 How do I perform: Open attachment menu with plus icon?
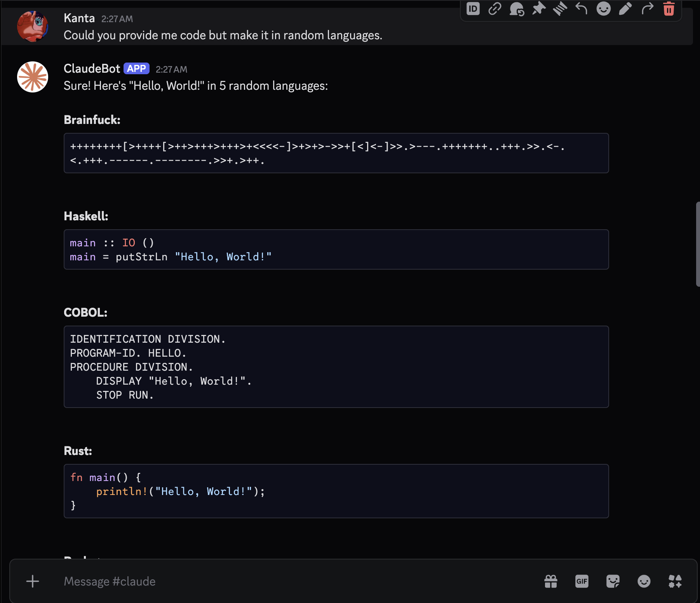[x=33, y=581]
